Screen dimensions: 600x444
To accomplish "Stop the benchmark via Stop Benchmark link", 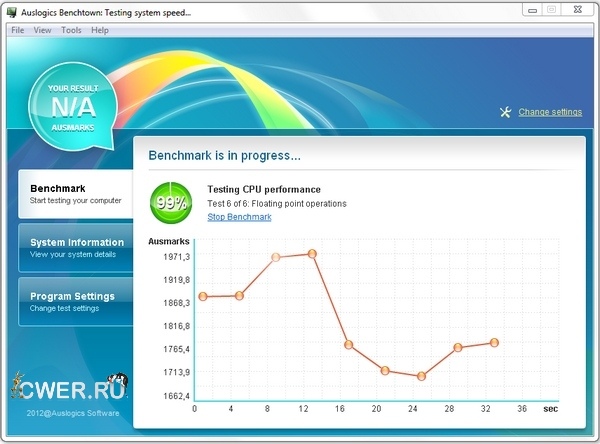I will click(x=239, y=217).
